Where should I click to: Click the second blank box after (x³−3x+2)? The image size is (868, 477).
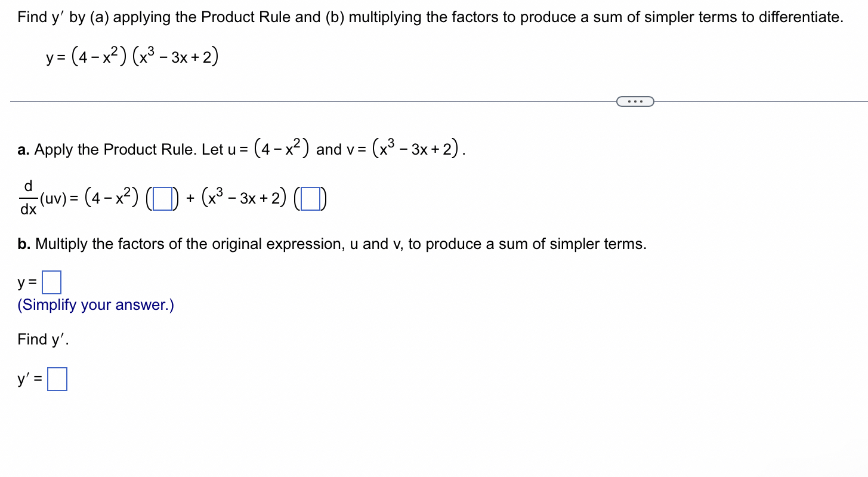[310, 199]
